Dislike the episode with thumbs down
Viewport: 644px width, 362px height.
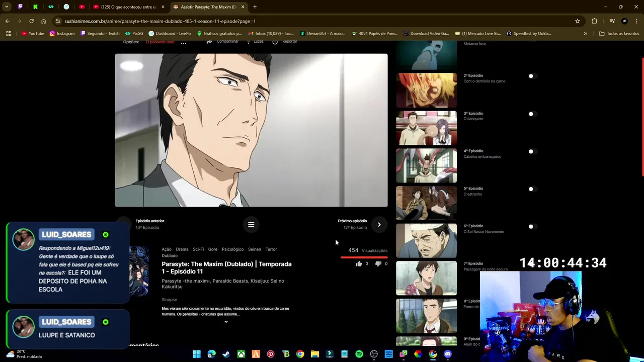point(378,263)
